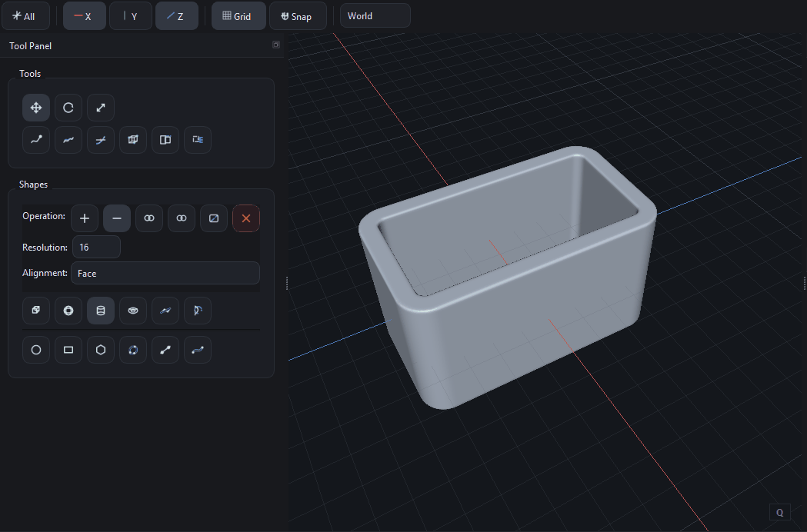Choose the curve-with-endpoint tool

(x=36, y=139)
